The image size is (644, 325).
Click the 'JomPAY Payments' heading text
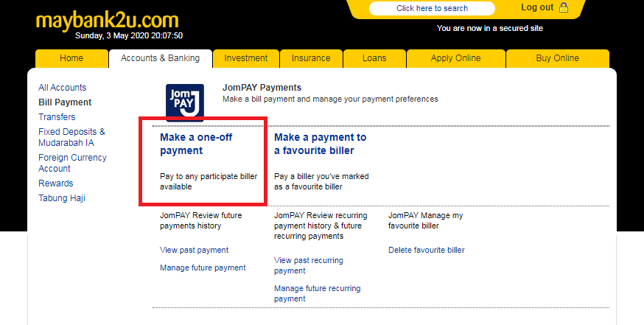[262, 88]
